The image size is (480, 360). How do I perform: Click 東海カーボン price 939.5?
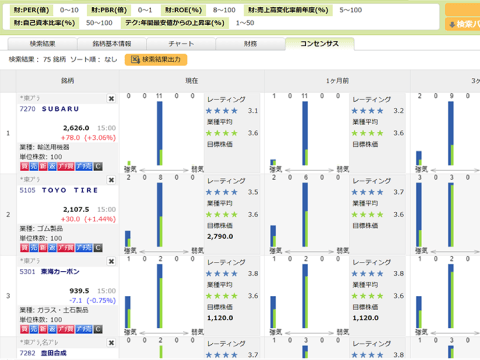tap(79, 291)
